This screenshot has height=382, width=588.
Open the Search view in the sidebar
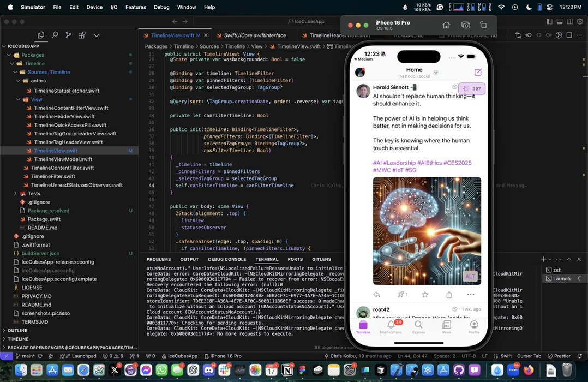pos(55,35)
